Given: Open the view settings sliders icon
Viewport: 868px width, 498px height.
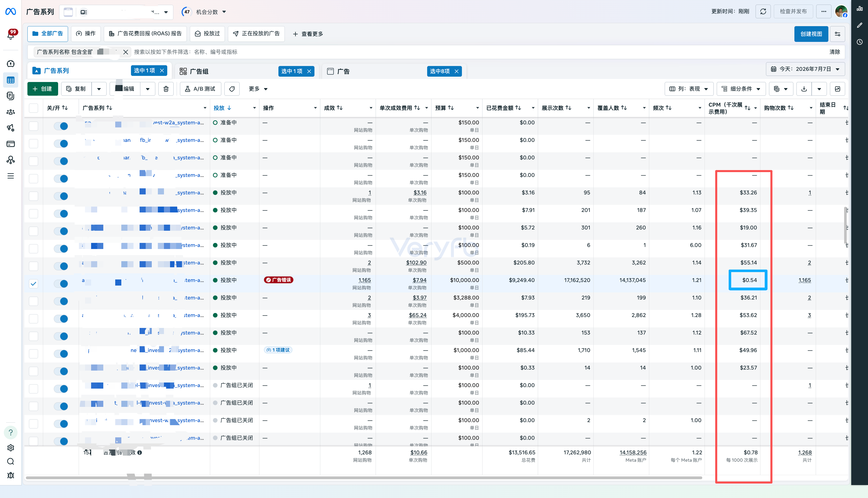Looking at the screenshot, I should (x=838, y=34).
